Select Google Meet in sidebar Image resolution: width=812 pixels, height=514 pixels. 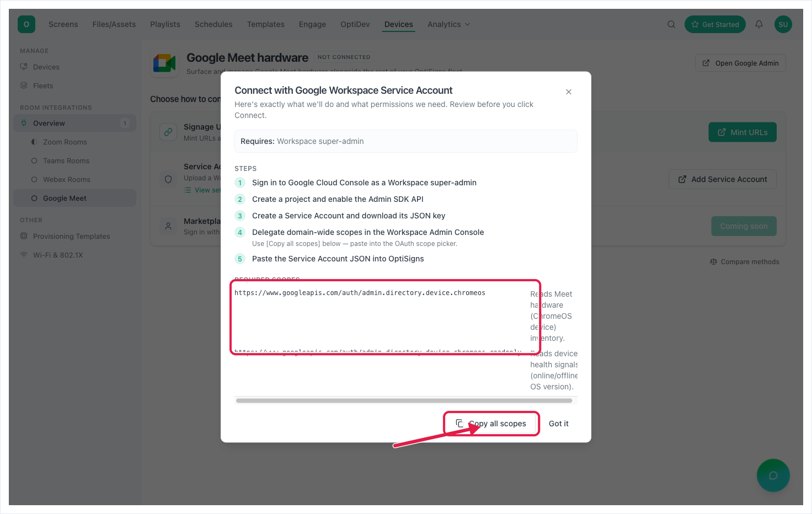[x=74, y=198]
